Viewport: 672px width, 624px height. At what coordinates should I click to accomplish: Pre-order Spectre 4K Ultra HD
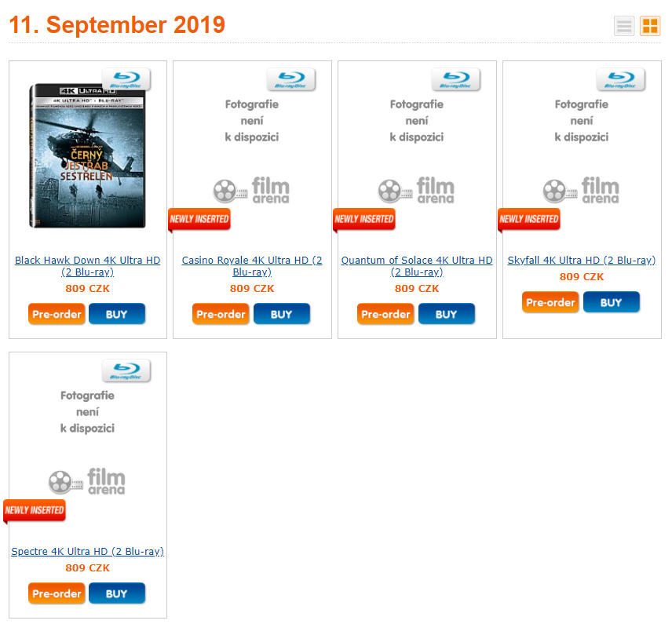click(x=57, y=593)
